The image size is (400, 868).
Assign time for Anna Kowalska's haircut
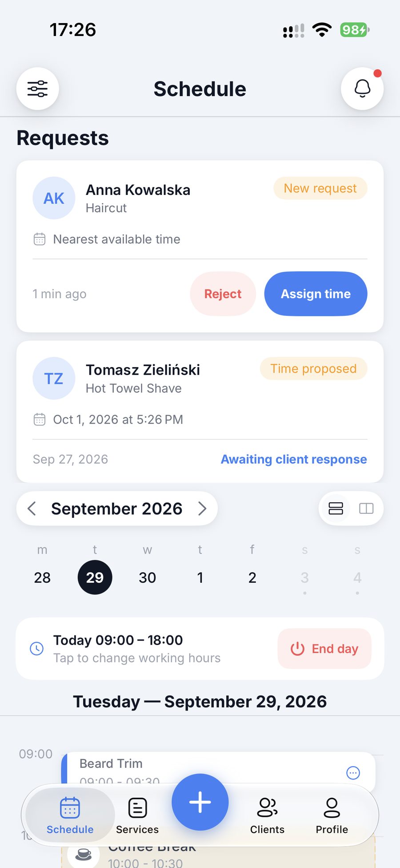click(x=316, y=294)
